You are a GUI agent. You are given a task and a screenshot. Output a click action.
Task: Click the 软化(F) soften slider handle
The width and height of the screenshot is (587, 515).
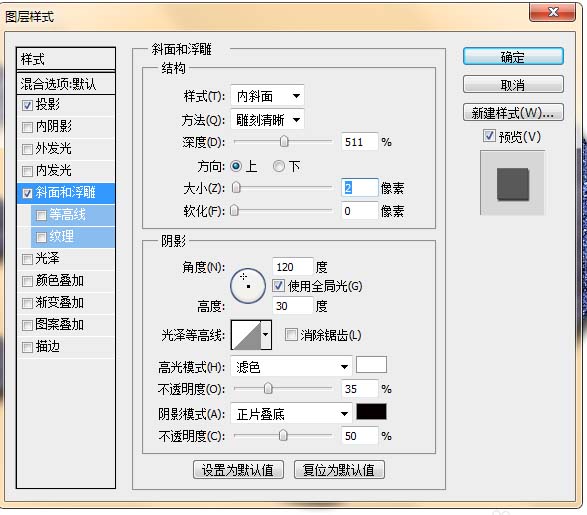(234, 211)
